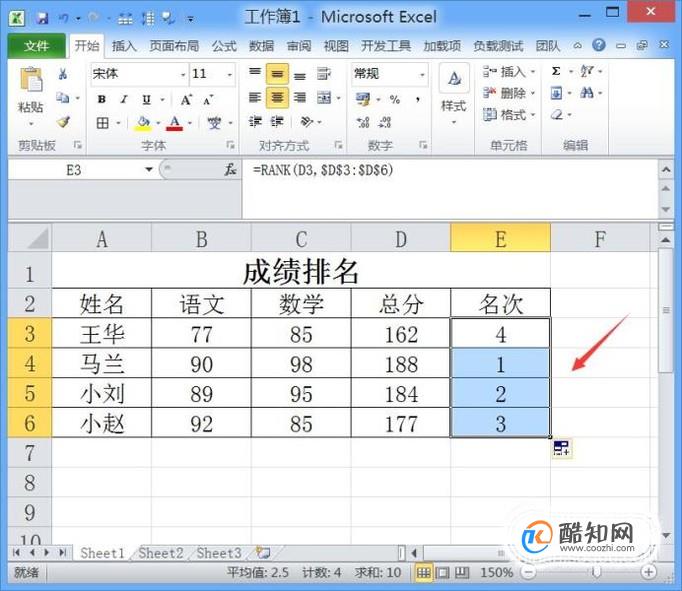Open the 样式 styles gallery
This screenshot has width=682, height=591.
[x=454, y=94]
